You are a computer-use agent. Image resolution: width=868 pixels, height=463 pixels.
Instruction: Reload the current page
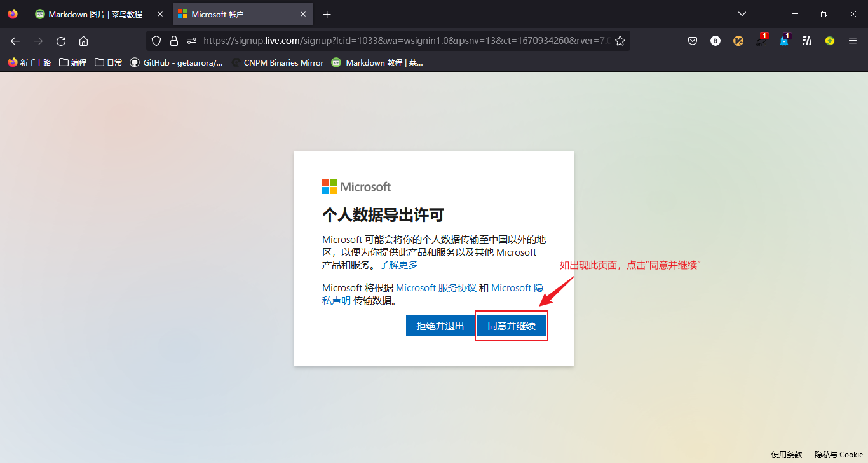point(61,41)
